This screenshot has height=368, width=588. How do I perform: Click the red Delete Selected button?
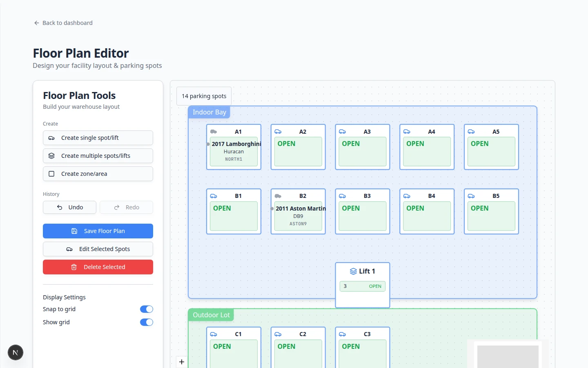point(98,267)
